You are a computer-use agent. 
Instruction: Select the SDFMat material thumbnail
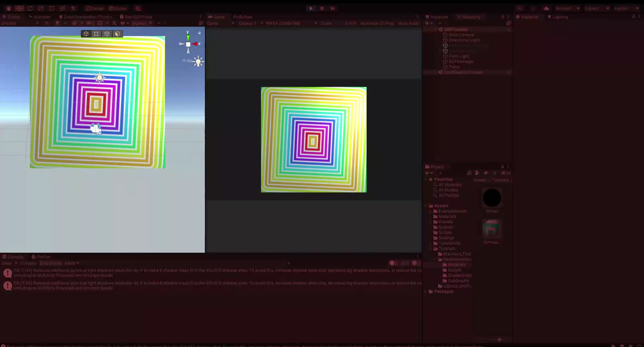pos(492,198)
